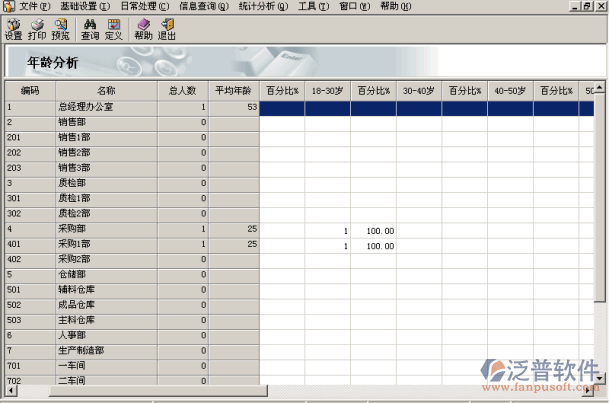Viewport: 610px width, 403px height.
Task: Click the 18-30岁 column header
Action: click(x=327, y=91)
